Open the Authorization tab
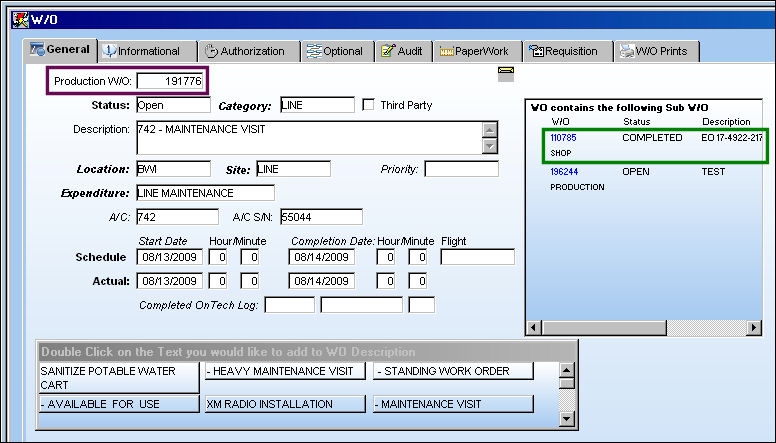 tap(249, 51)
